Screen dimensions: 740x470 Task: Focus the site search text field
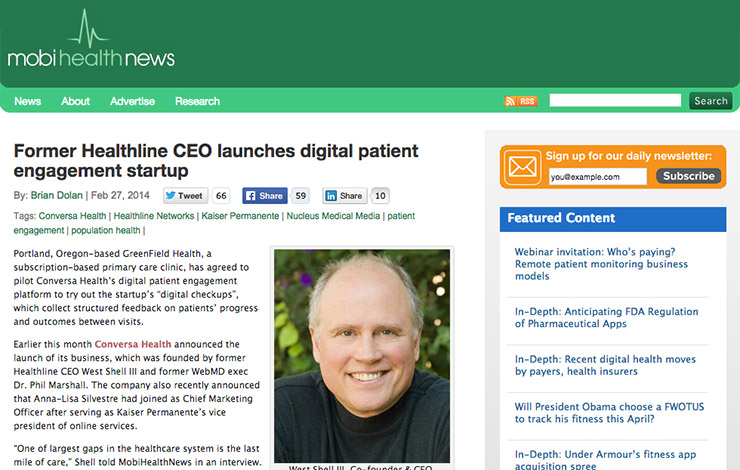(615, 101)
